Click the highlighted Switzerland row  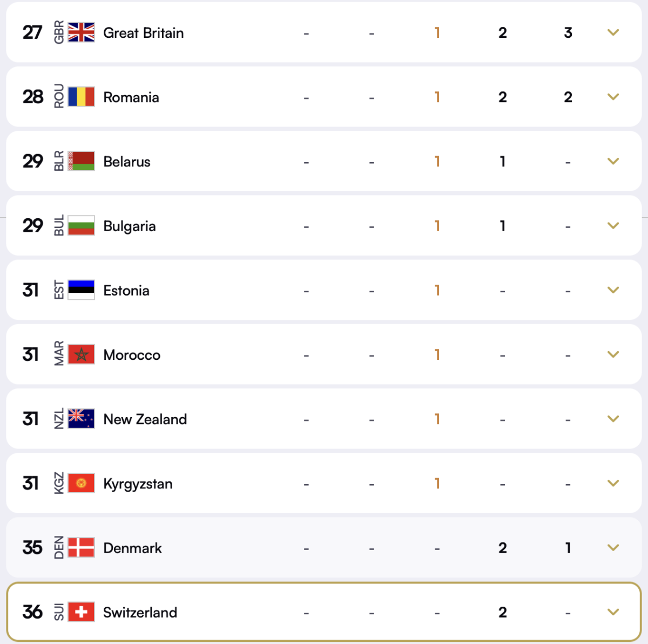[324, 612]
